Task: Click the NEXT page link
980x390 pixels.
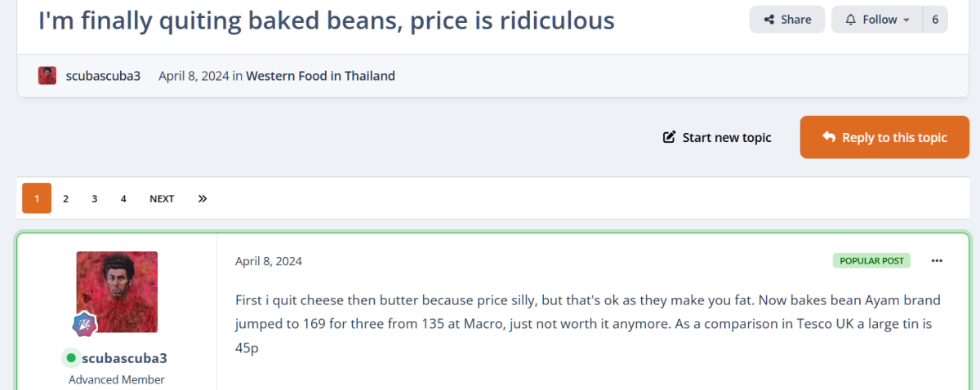Action: [162, 198]
